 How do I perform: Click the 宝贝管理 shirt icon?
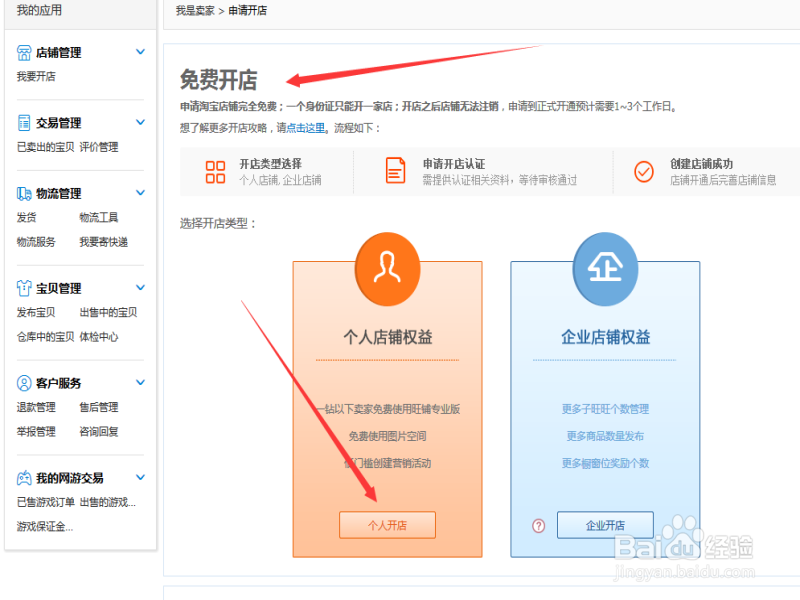[24, 288]
